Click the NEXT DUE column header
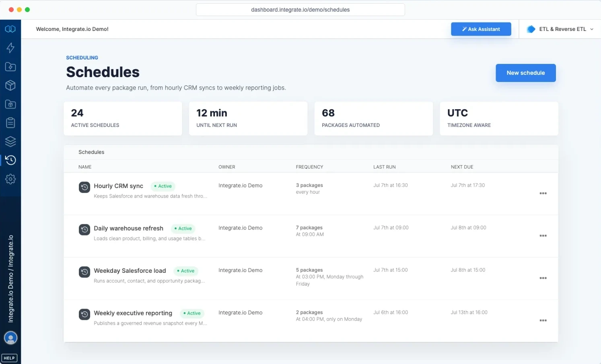 462,167
